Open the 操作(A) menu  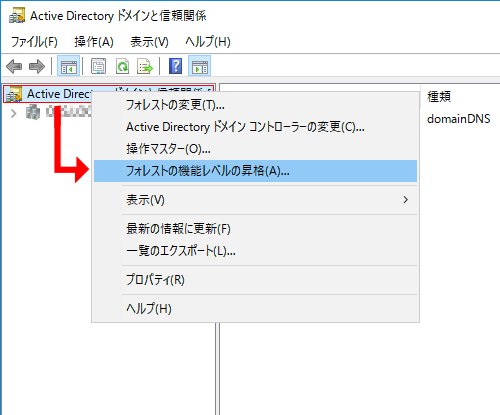point(94,42)
